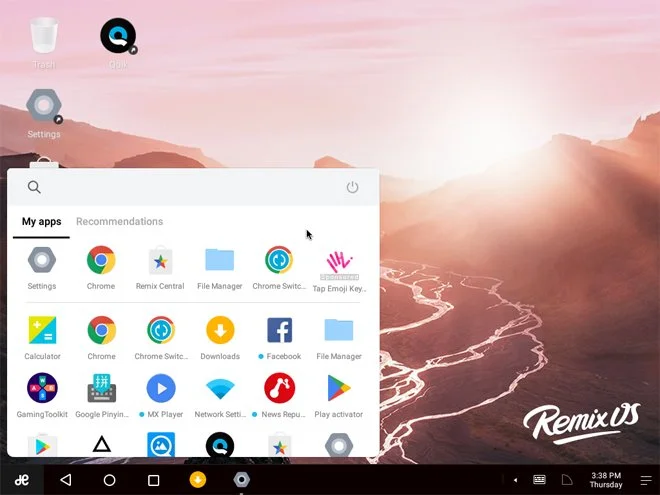Open Settings in the top launcher row

(42, 267)
